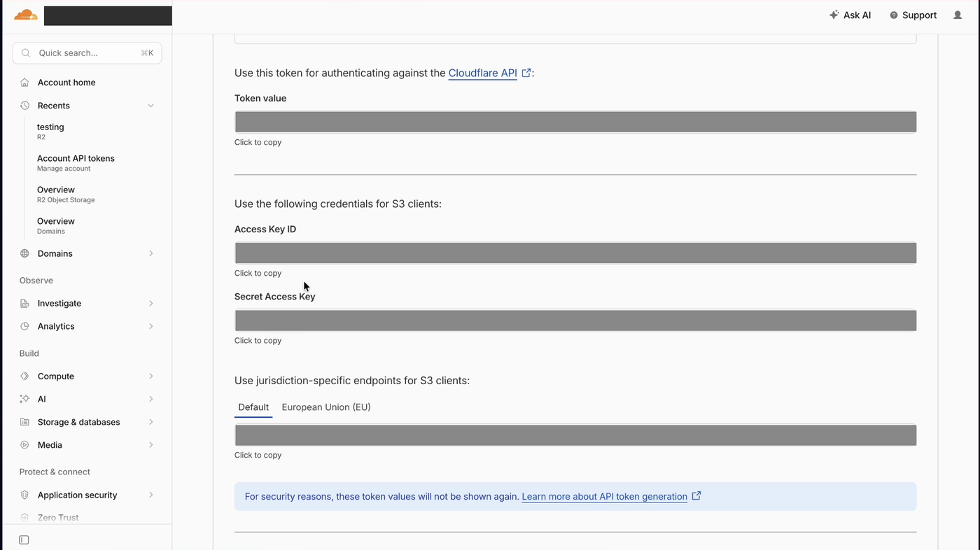Go to Account home

click(x=66, y=83)
